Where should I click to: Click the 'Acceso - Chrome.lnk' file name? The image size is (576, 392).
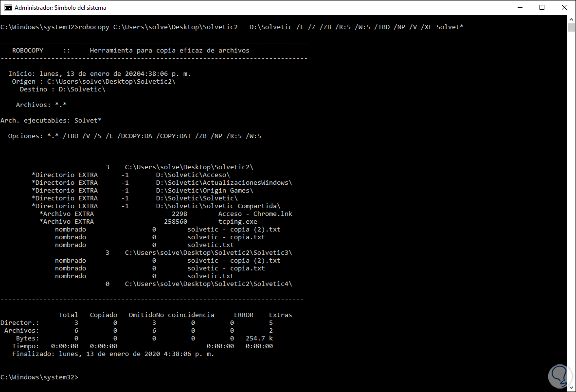[255, 214]
